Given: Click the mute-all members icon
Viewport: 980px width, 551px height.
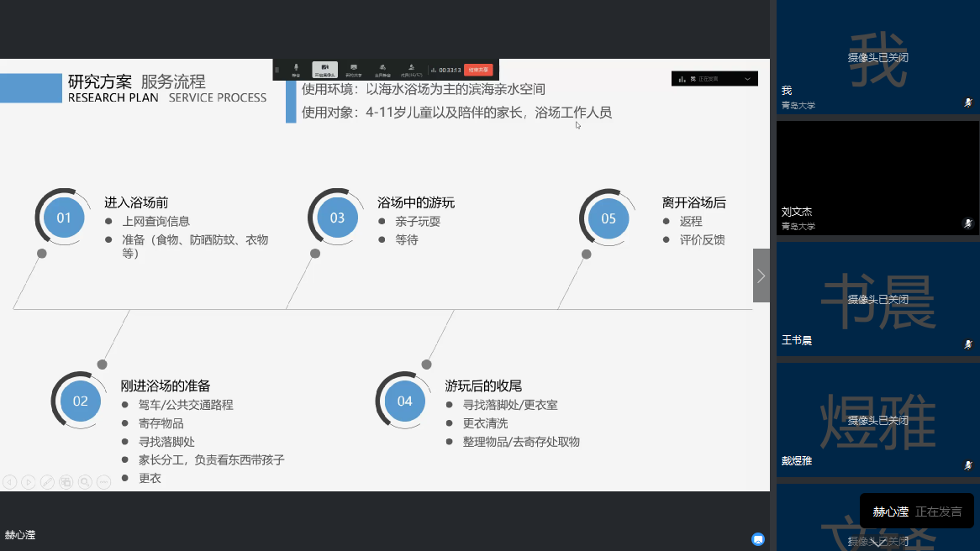Looking at the screenshot, I should (x=382, y=70).
